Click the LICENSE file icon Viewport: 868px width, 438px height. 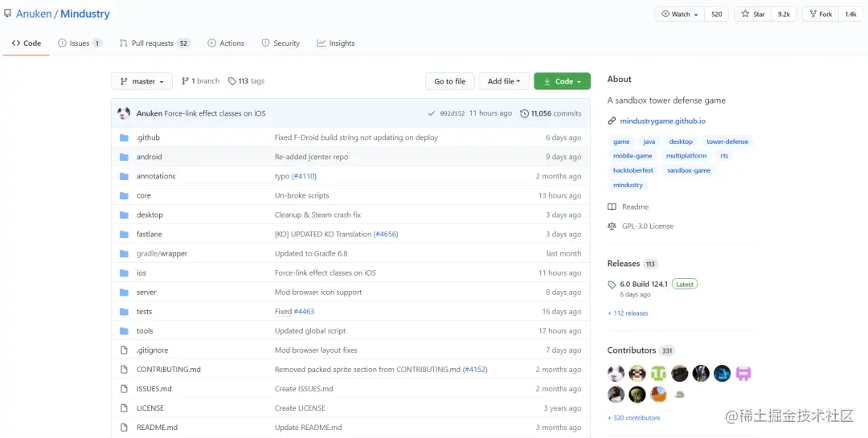click(x=124, y=408)
